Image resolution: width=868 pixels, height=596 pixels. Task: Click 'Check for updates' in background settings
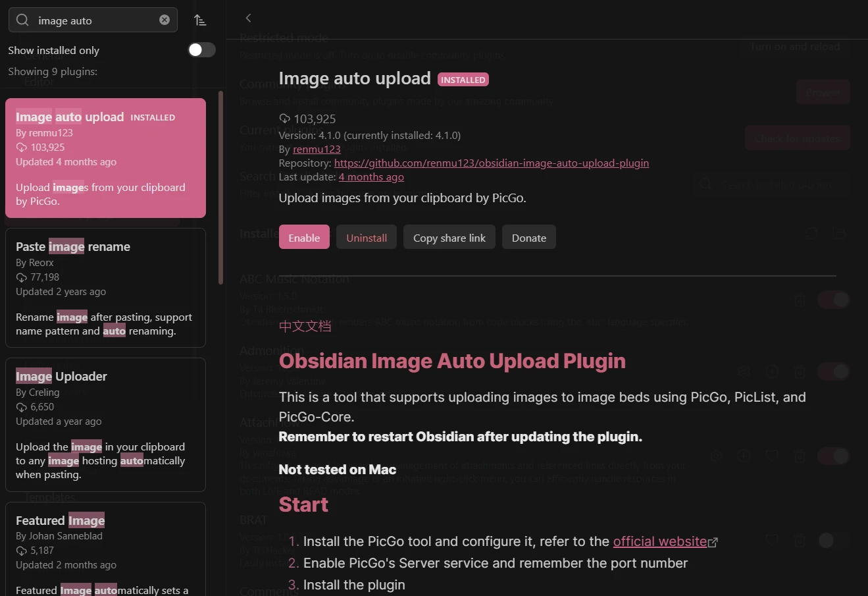pyautogui.click(x=797, y=138)
